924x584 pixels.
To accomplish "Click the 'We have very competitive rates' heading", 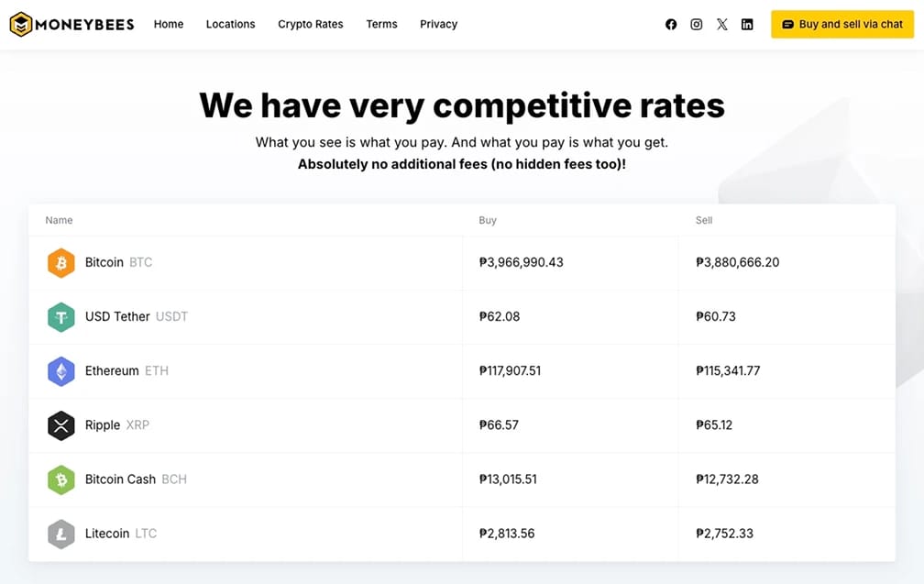I will click(462, 106).
